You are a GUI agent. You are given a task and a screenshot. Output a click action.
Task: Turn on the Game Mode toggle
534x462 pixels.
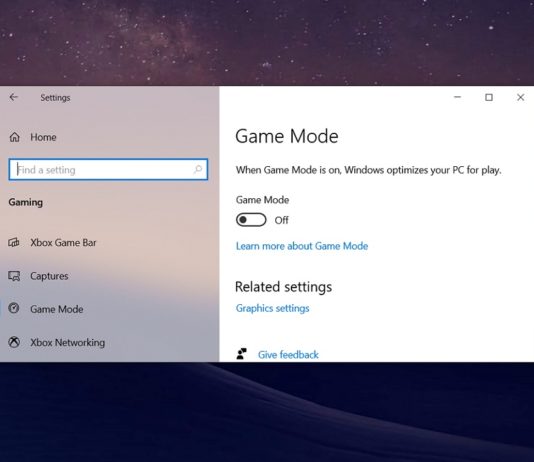[251, 220]
